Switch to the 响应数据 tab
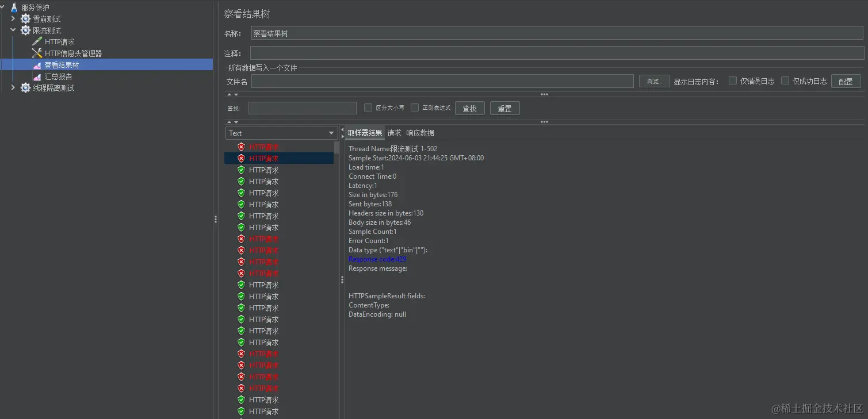868x419 pixels. 420,133
